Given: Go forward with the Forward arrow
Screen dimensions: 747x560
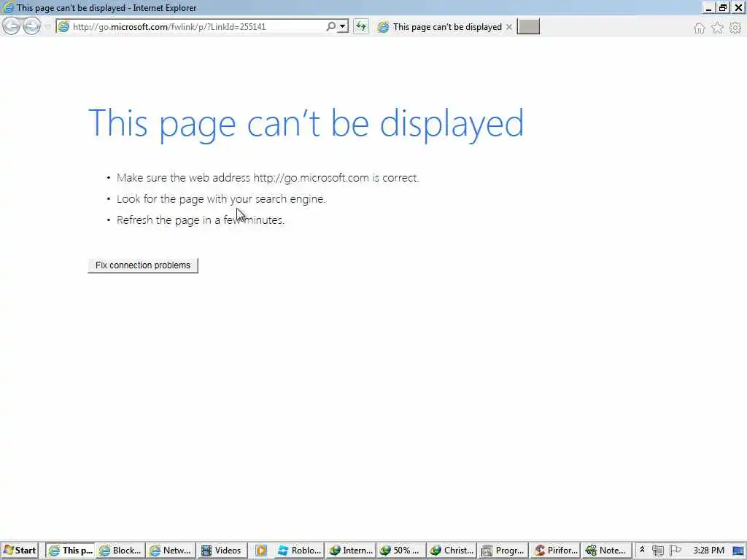Looking at the screenshot, I should 32,26.
